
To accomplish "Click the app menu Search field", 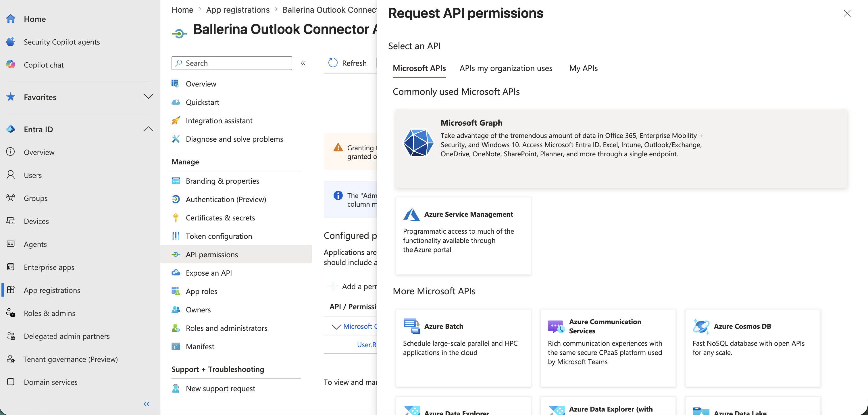I will (x=232, y=63).
